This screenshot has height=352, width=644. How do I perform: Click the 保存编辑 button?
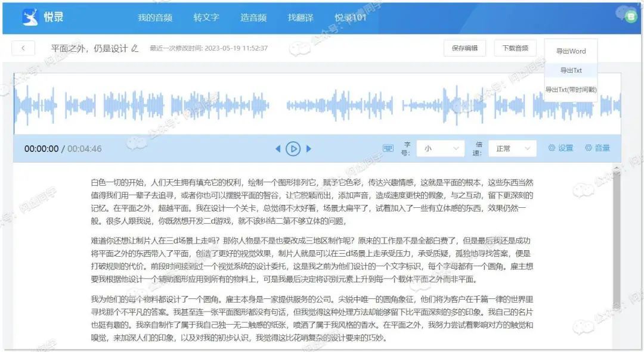point(465,48)
